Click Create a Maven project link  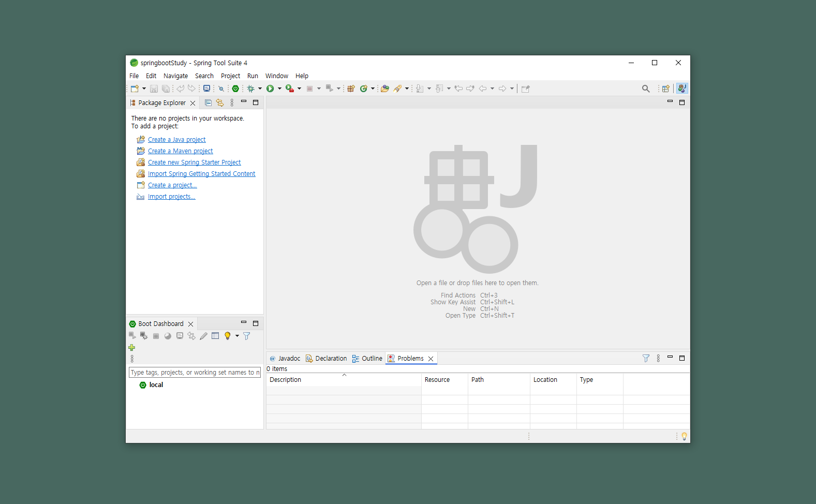180,151
